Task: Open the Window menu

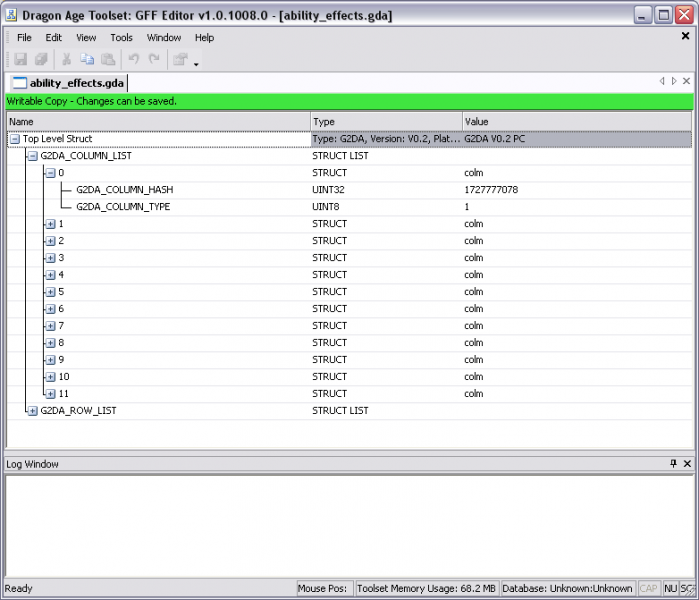Action: [164, 38]
